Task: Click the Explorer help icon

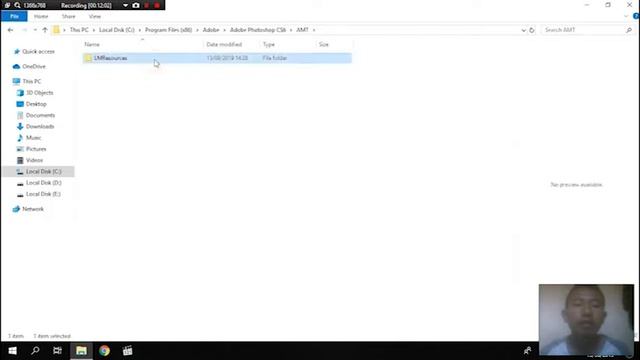Action: click(636, 16)
